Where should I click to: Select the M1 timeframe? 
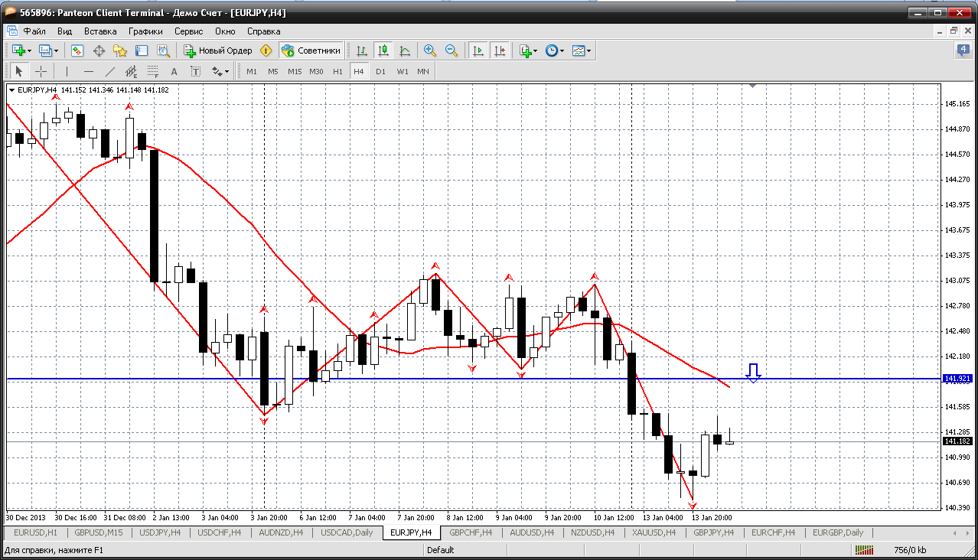pyautogui.click(x=252, y=71)
